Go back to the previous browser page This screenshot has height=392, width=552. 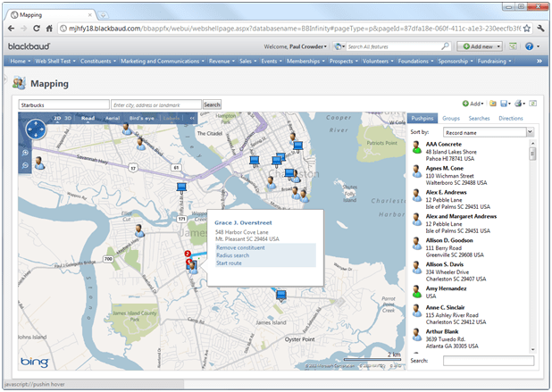pos(12,29)
